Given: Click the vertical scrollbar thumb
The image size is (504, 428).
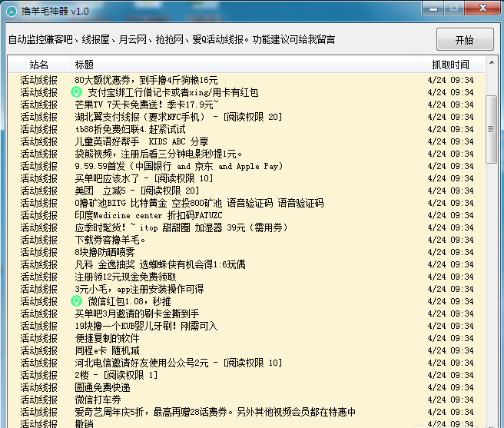Looking at the screenshot, I should (x=491, y=129).
